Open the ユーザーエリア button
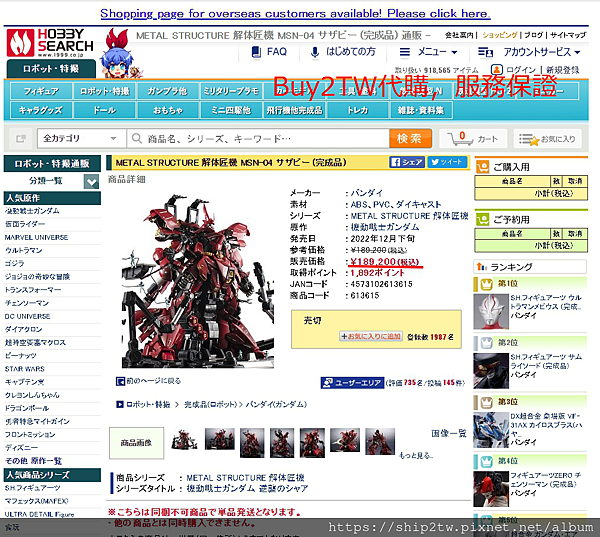 (352, 383)
